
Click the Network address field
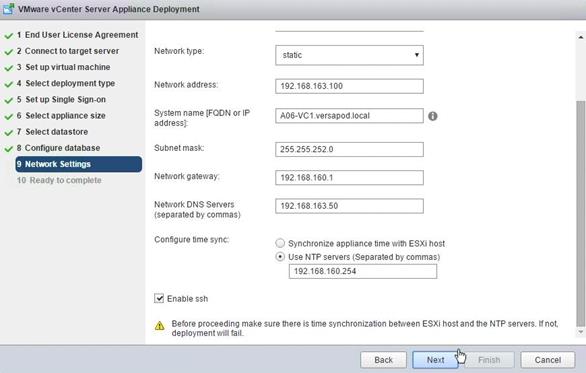(349, 86)
